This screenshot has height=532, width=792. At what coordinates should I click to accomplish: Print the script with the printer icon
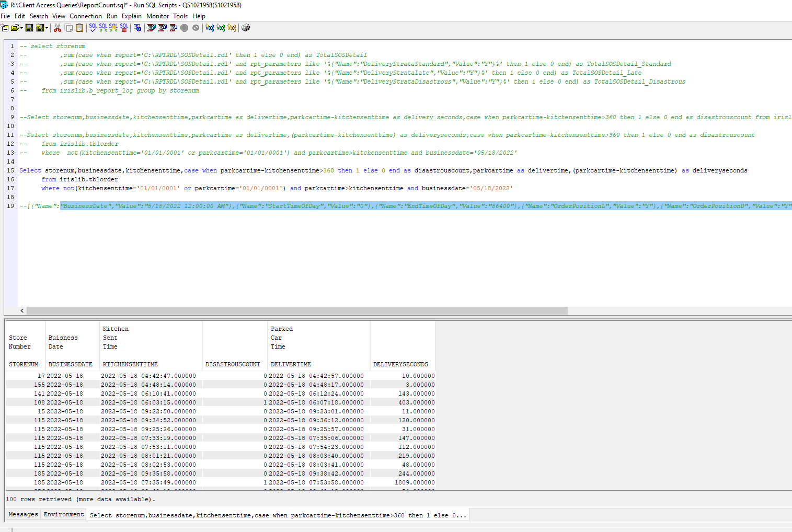[x=246, y=28]
